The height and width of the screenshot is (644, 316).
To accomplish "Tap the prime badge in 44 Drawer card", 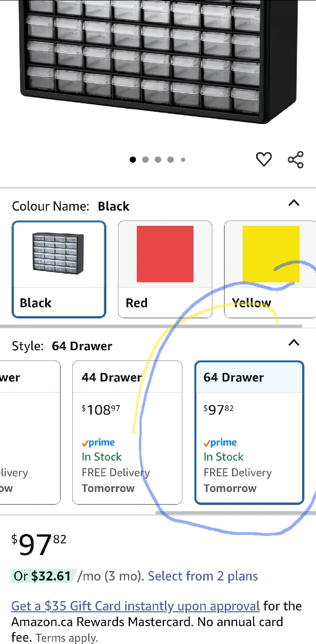I will click(98, 443).
